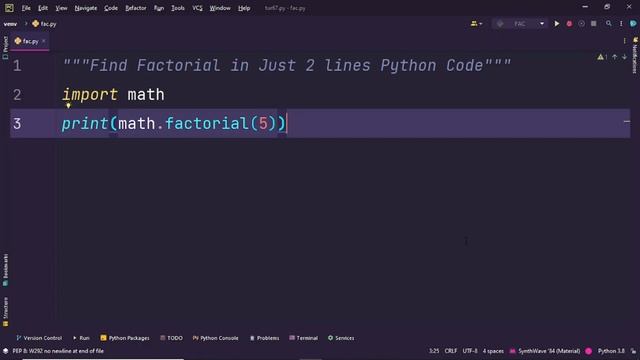Viewport: 640px width, 360px height.
Task: Run the FAC configuration with play button
Action: pos(556,24)
